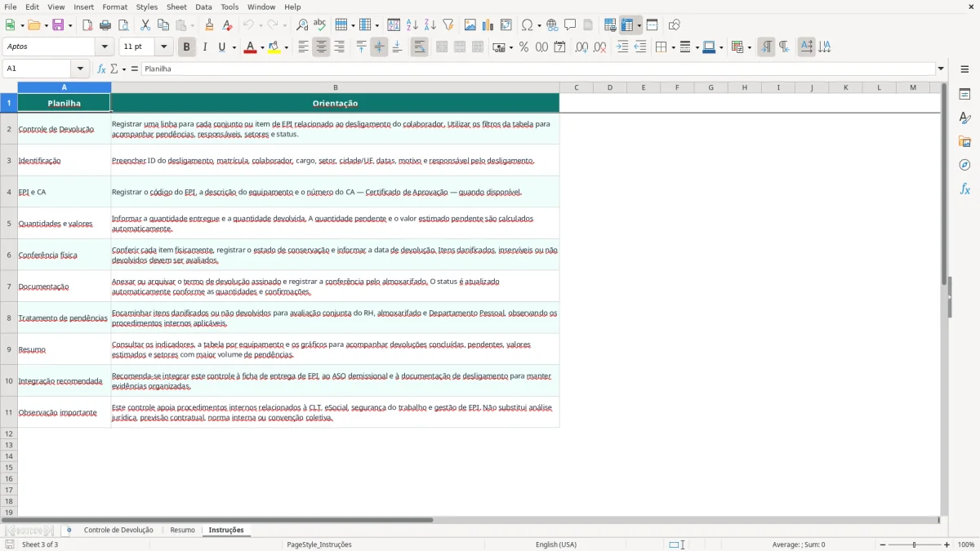Open the Font Name dropdown arrow
Image resolution: width=980 pixels, height=551 pixels.
tap(104, 47)
